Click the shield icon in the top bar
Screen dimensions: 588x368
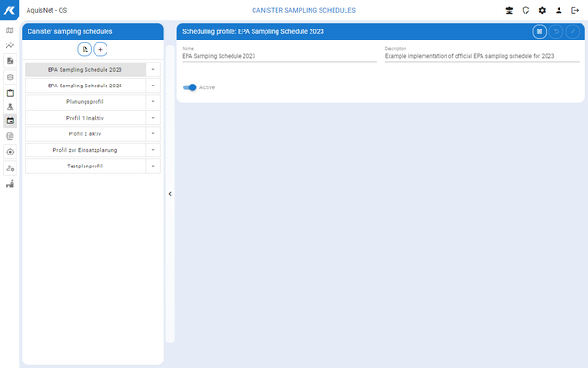tap(526, 10)
